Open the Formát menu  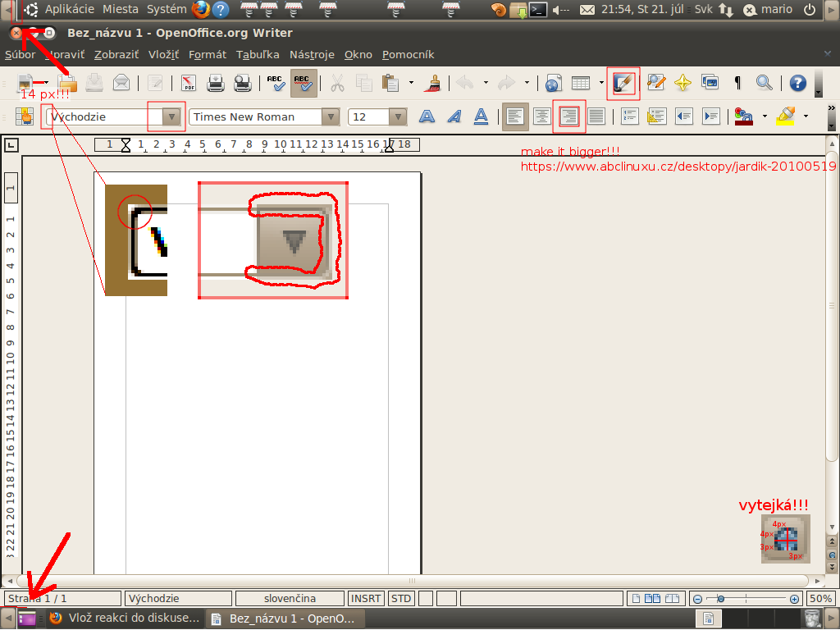[x=208, y=55]
